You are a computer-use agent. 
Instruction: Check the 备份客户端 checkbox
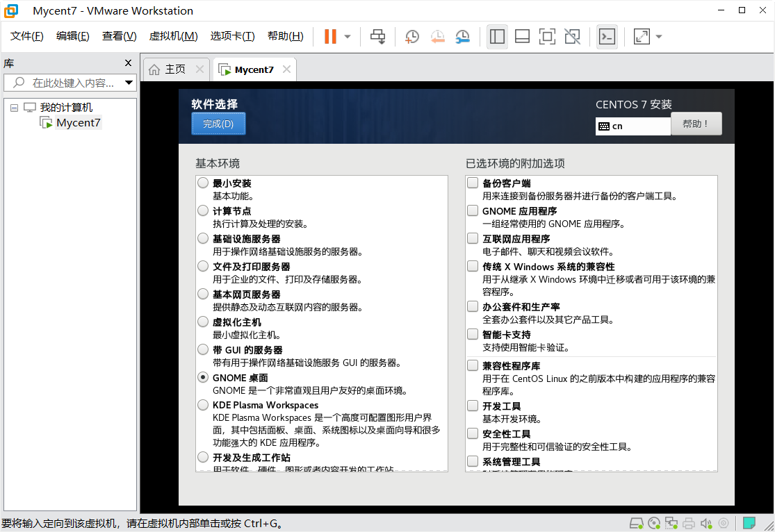point(473,183)
